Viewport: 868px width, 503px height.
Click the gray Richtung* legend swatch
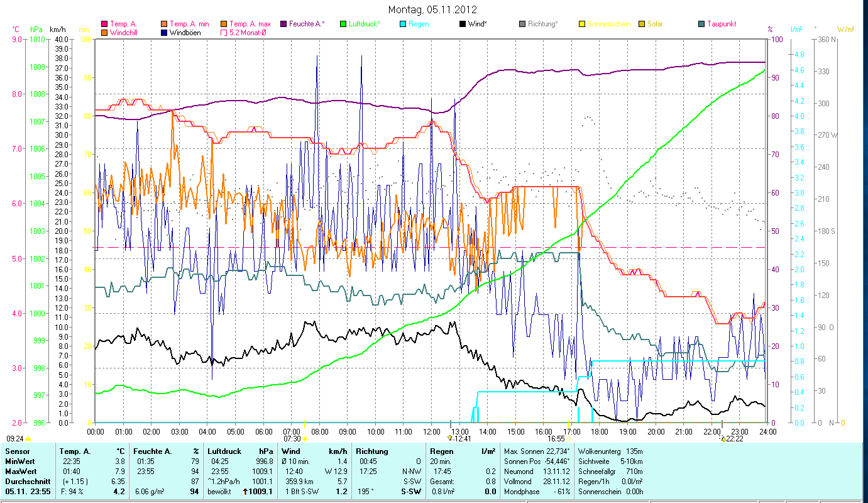[x=523, y=24]
